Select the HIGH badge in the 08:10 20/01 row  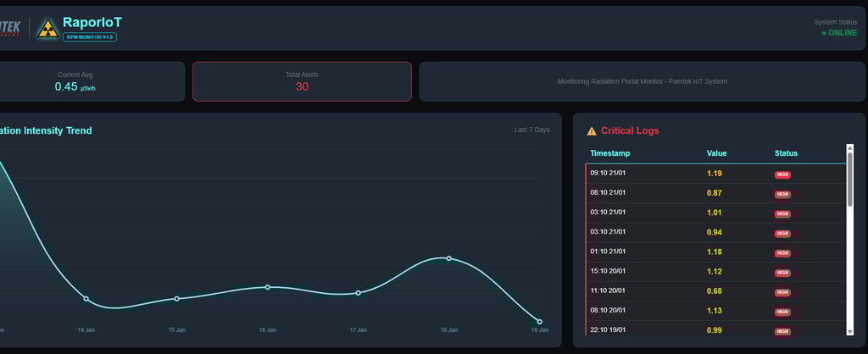tap(782, 312)
